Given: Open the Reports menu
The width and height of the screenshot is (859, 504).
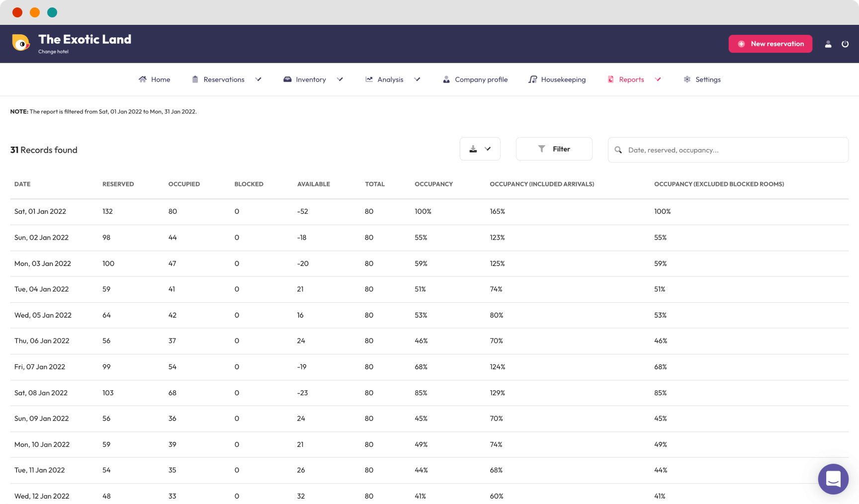Looking at the screenshot, I should [631, 80].
